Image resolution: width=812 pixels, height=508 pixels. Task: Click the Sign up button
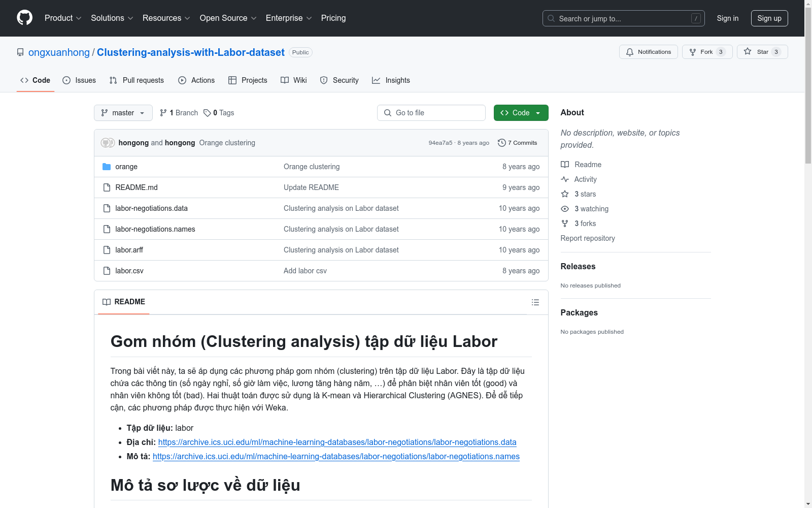point(769,18)
